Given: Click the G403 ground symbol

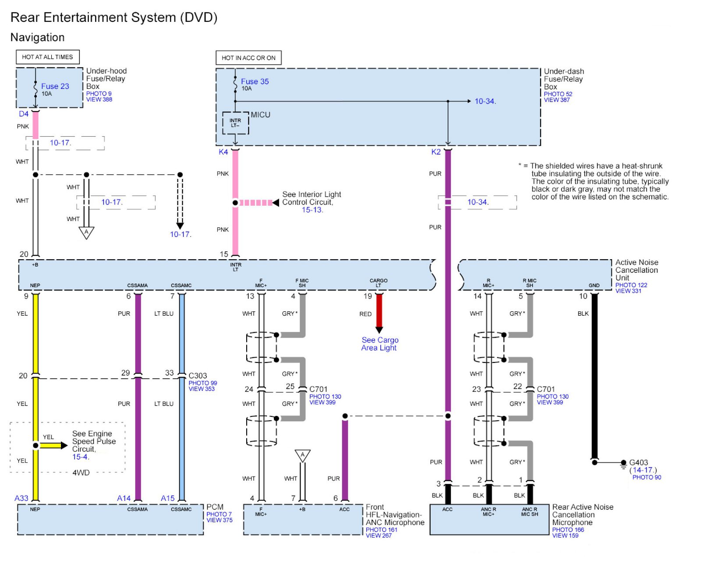Looking at the screenshot, I should (x=623, y=465).
